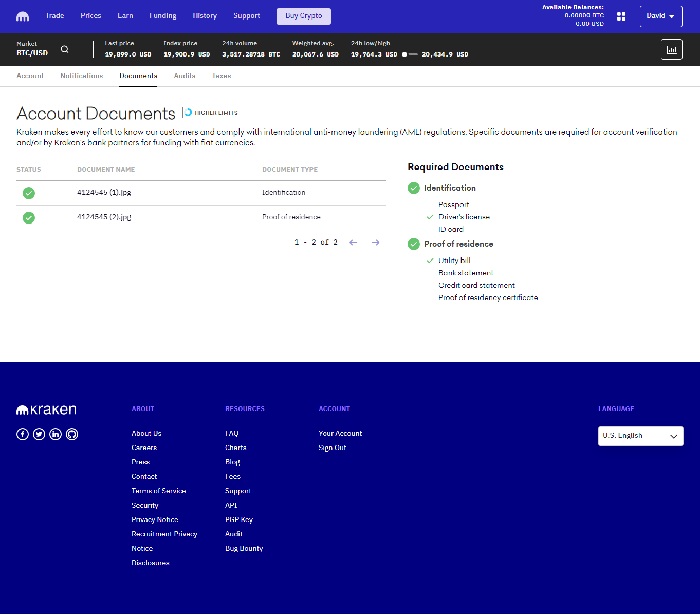Open the Blog footer link
This screenshot has height=614, width=700.
[232, 462]
